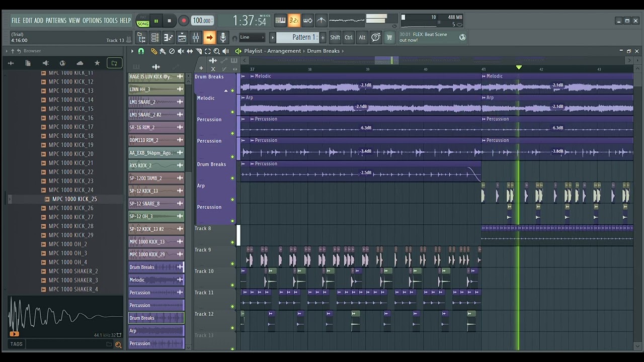Screen dimensions: 644x362
Task: Open the piano roll view icon
Action: [x=169, y=37]
